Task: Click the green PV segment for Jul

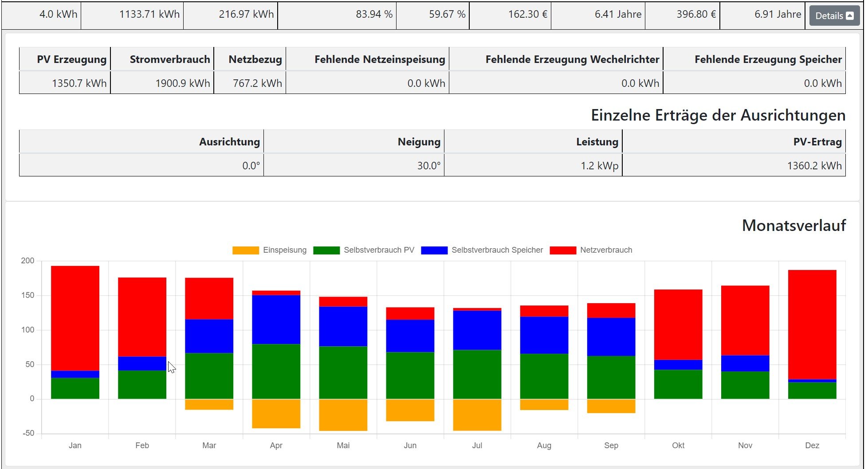Action: [477, 375]
